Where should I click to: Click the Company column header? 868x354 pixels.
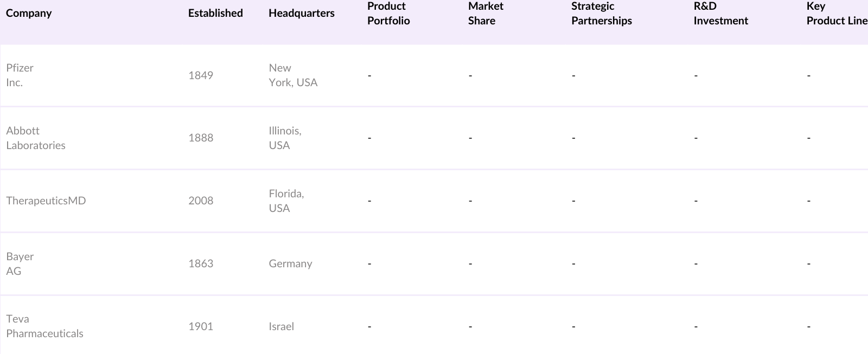(29, 14)
